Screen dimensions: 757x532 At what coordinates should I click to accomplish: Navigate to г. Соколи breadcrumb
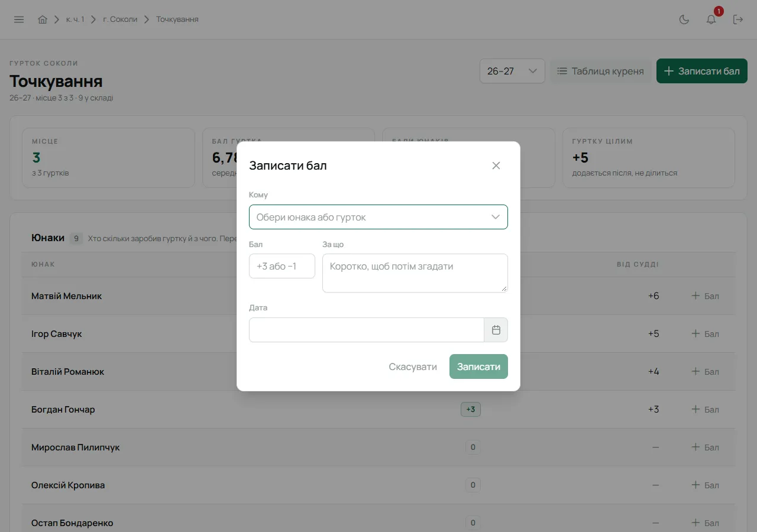pyautogui.click(x=120, y=20)
